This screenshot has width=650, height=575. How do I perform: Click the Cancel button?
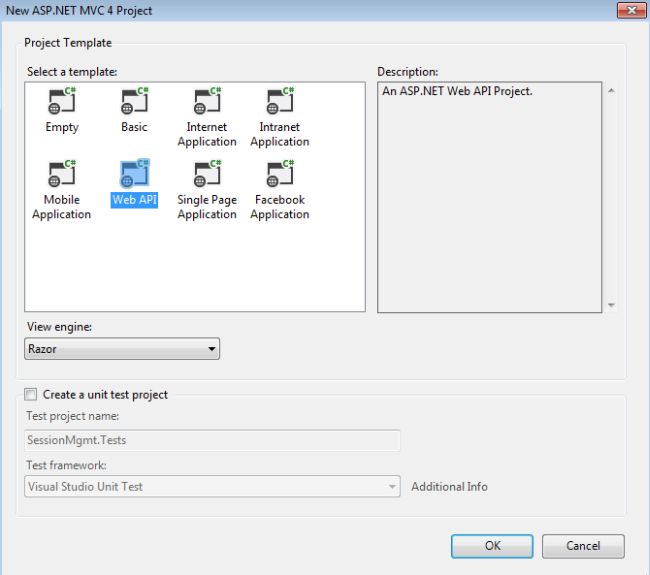[x=583, y=546]
